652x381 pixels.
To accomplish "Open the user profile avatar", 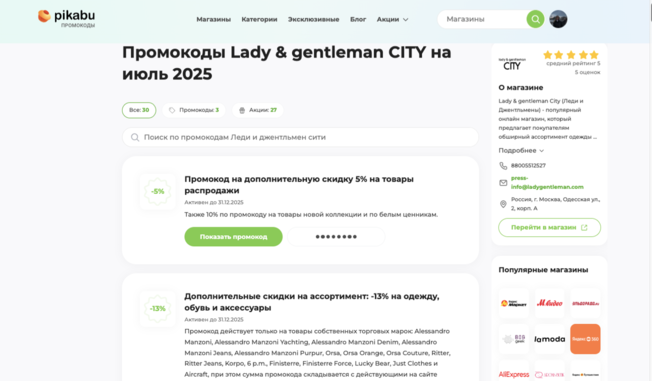I will point(558,19).
